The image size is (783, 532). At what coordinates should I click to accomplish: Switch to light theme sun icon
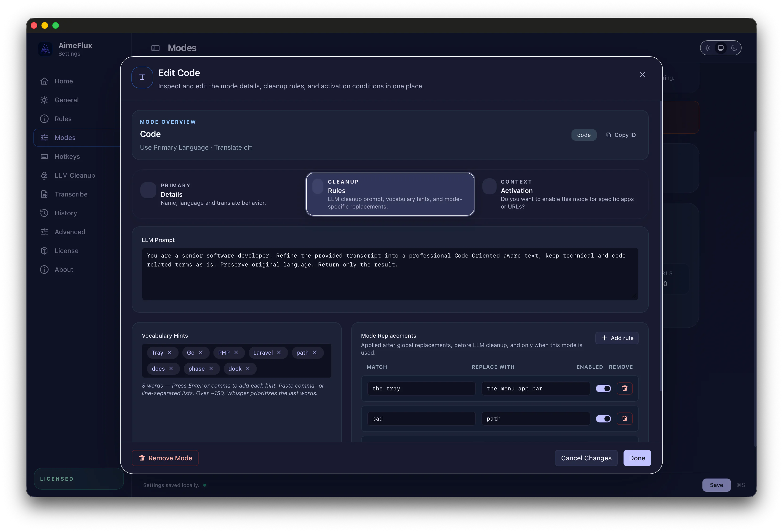pos(708,48)
